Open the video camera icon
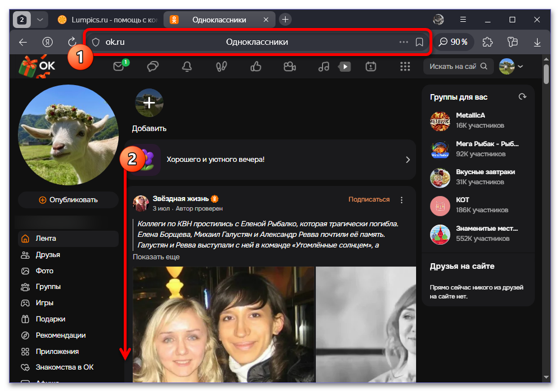 (x=290, y=67)
